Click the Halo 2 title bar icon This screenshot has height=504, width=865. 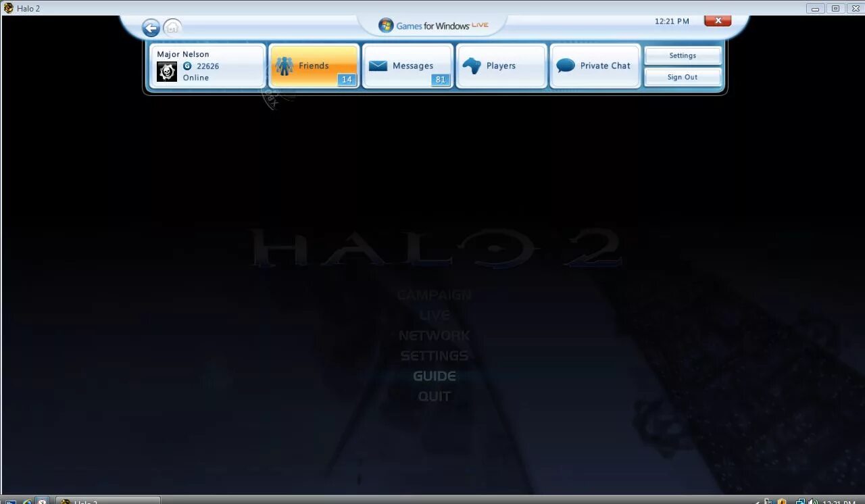8,8
